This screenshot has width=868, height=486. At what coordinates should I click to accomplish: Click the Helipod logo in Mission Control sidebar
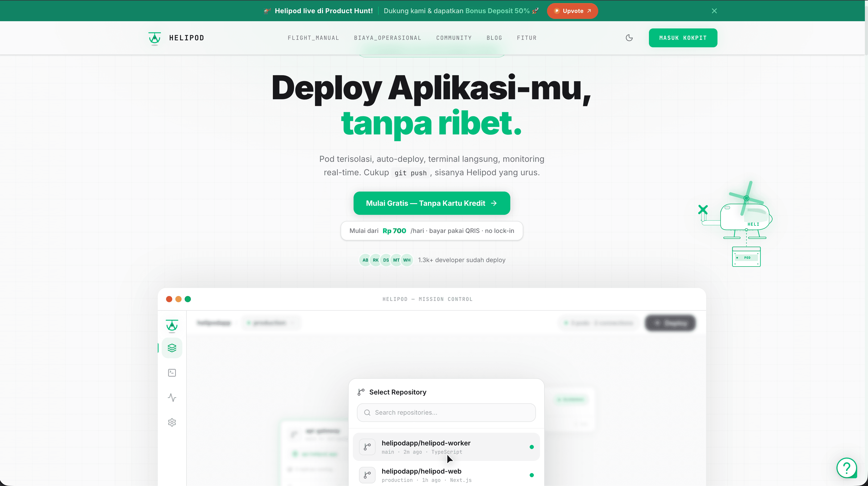pos(172,326)
